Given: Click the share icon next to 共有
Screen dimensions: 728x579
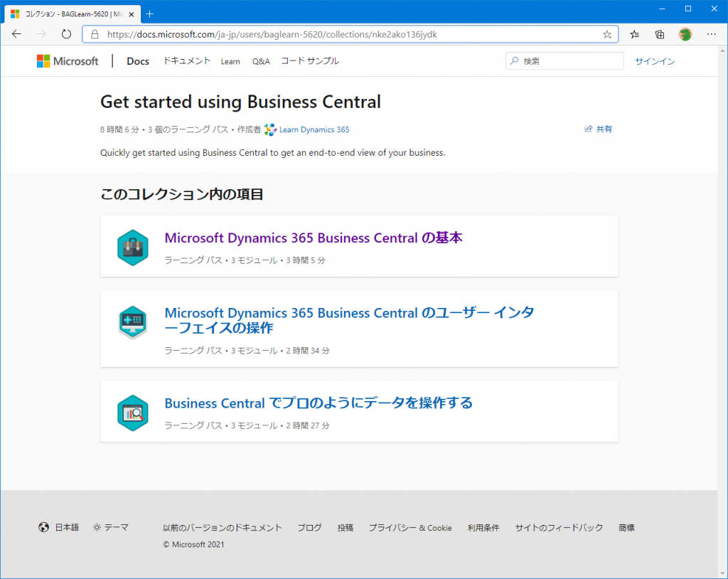Looking at the screenshot, I should click(x=588, y=129).
